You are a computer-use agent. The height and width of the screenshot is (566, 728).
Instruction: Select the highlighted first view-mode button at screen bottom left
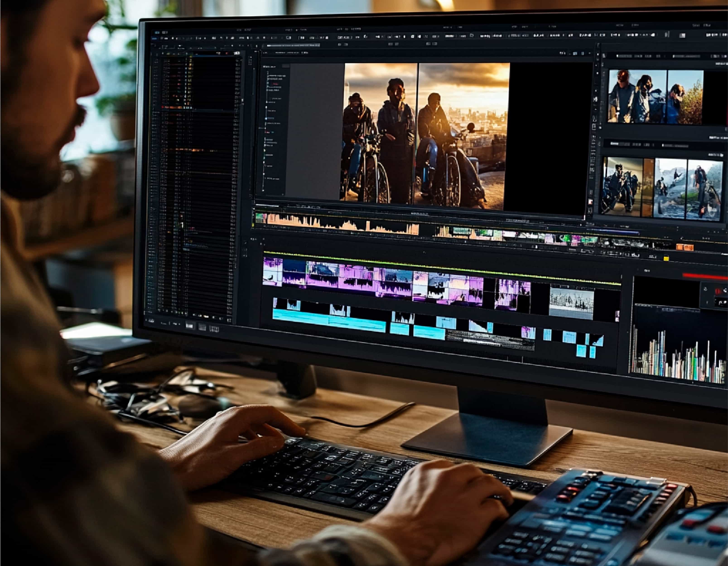click(189, 326)
